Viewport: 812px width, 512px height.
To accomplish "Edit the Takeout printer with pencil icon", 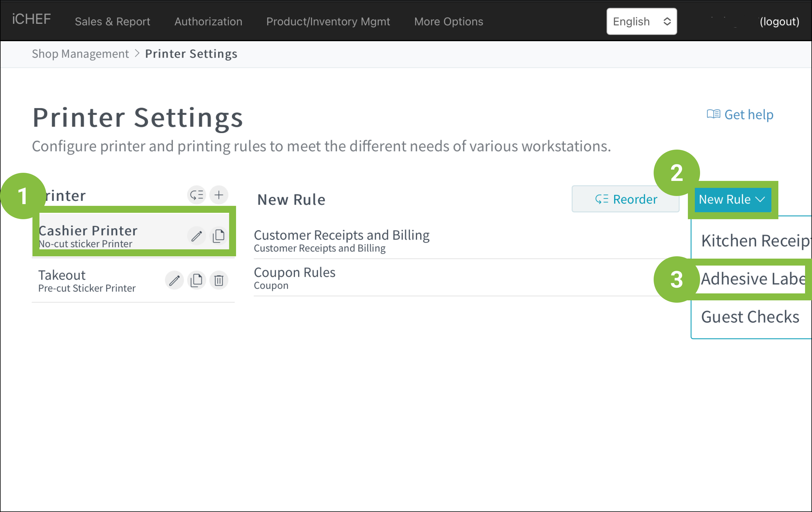I will tap(174, 280).
